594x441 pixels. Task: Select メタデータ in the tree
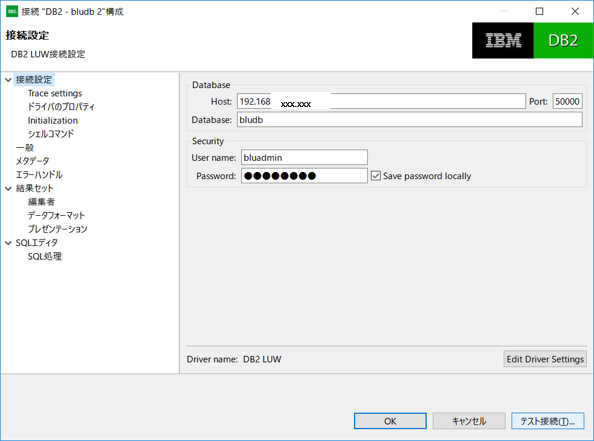coord(32,161)
